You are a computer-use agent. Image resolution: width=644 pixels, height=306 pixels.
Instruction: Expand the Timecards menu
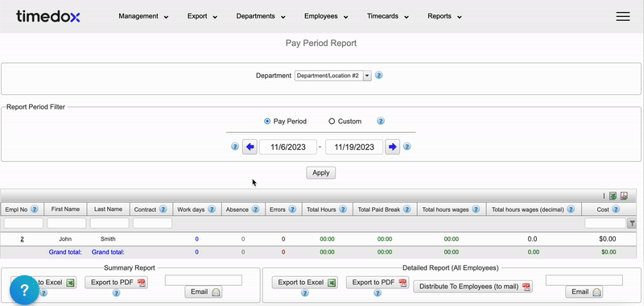pyautogui.click(x=388, y=16)
